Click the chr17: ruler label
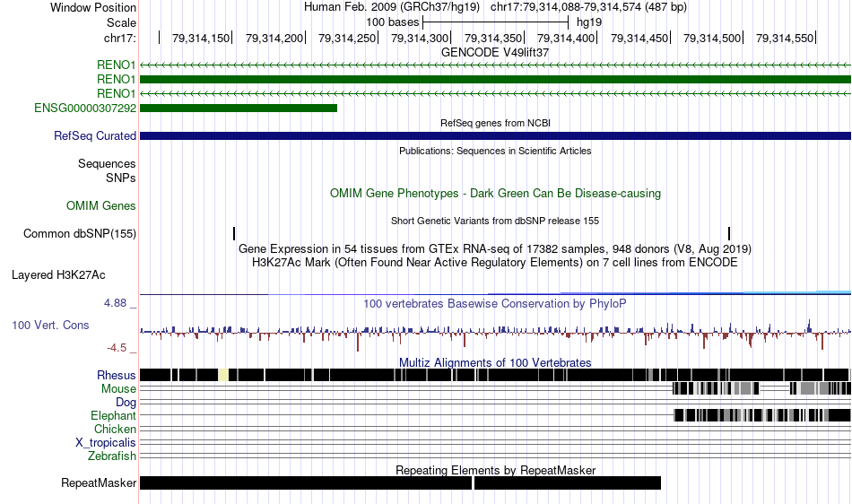852x504 pixels. coord(120,38)
